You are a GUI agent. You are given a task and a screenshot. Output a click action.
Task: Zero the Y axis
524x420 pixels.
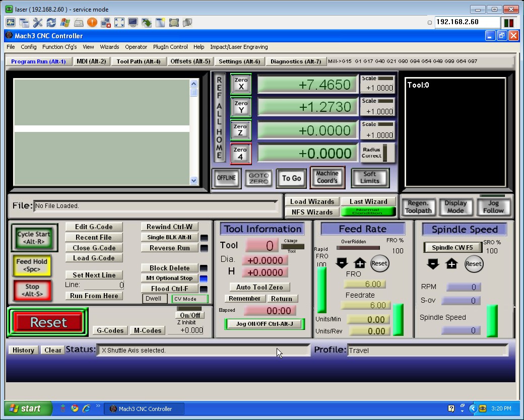241,107
